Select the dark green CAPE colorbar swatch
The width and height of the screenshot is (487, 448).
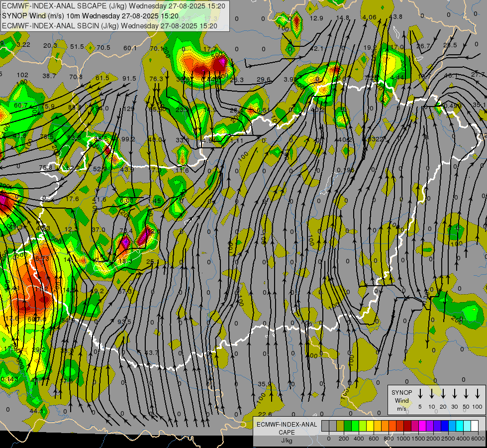click(348, 426)
